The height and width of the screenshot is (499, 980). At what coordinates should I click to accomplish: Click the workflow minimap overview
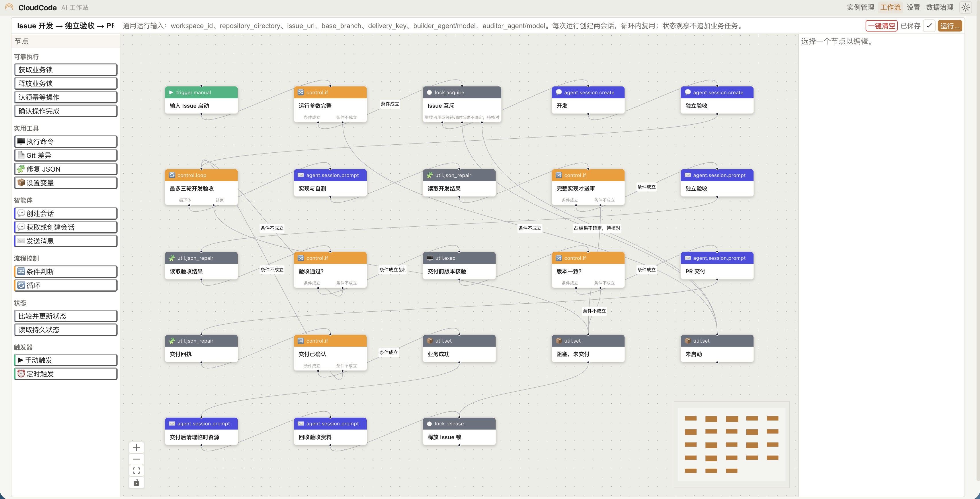pos(732,444)
